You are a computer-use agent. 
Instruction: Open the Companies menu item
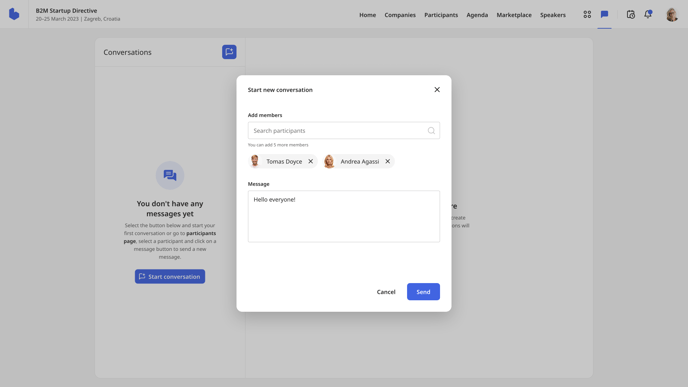click(400, 15)
